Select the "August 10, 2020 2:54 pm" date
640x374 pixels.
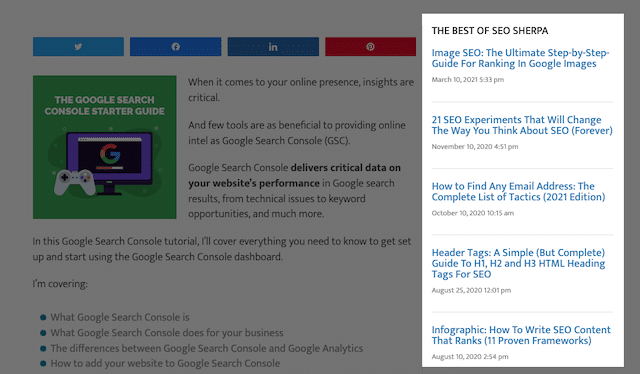coord(470,357)
